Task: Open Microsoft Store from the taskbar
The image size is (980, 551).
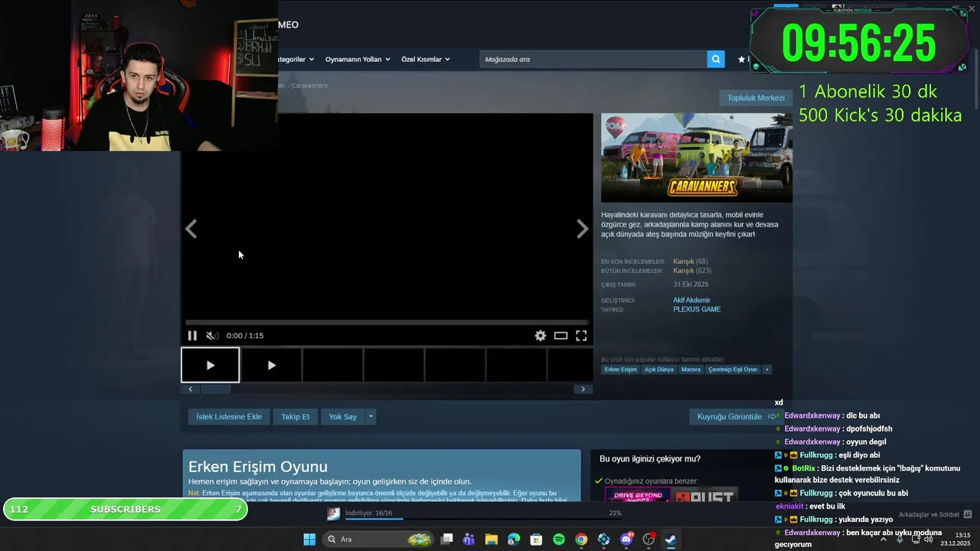Action: tap(537, 540)
